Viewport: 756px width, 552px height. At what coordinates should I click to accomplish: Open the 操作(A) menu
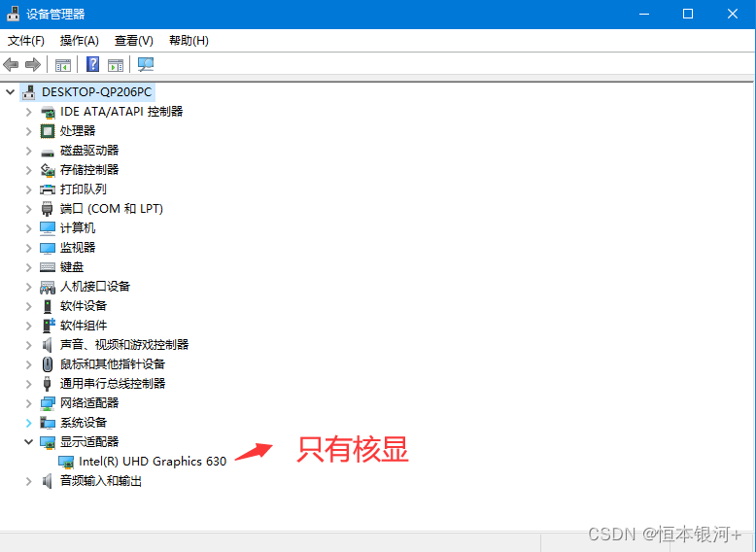(79, 41)
